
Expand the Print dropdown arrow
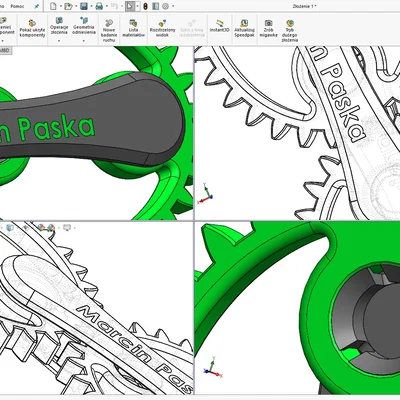[x=106, y=6]
